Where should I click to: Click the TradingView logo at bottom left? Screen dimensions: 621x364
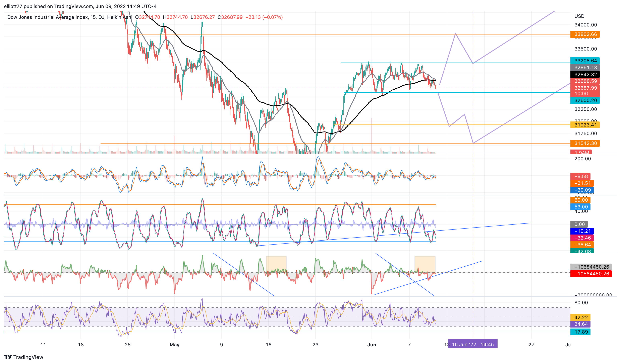pos(24,357)
